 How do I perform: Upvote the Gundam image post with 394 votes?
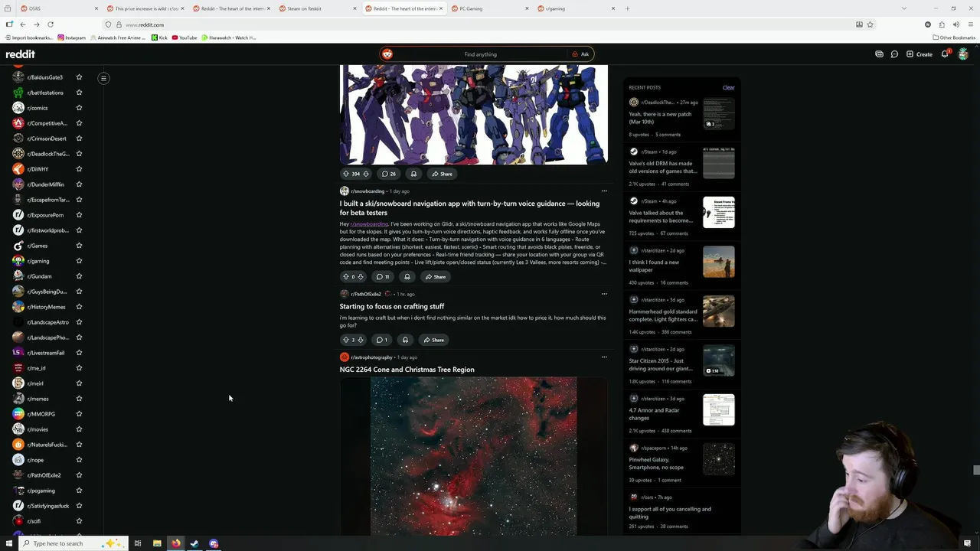pyautogui.click(x=345, y=174)
